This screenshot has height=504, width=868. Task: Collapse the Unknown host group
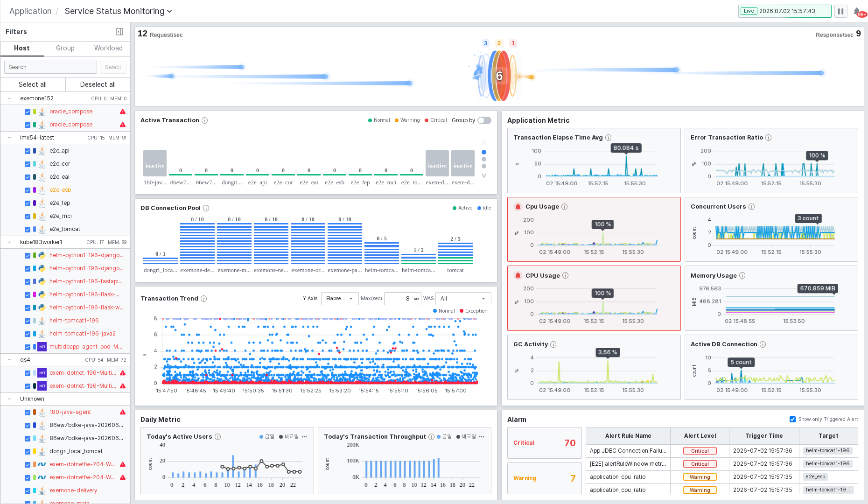(9, 399)
